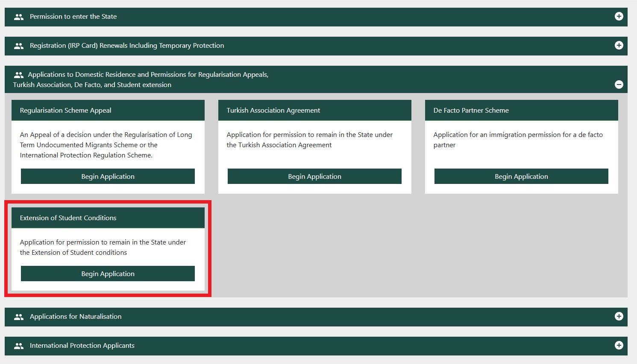
Task: Click the De Facto Partner Scheme card heading
Action: tap(471, 110)
